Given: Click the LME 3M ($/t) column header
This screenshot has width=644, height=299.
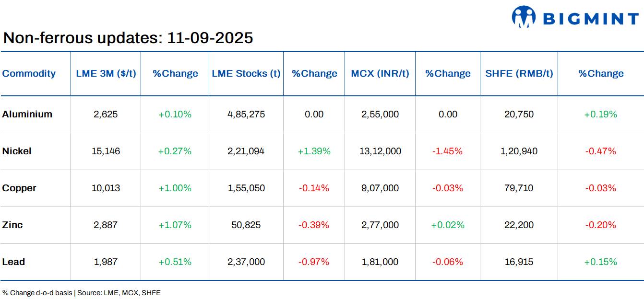Looking at the screenshot, I should [x=106, y=73].
